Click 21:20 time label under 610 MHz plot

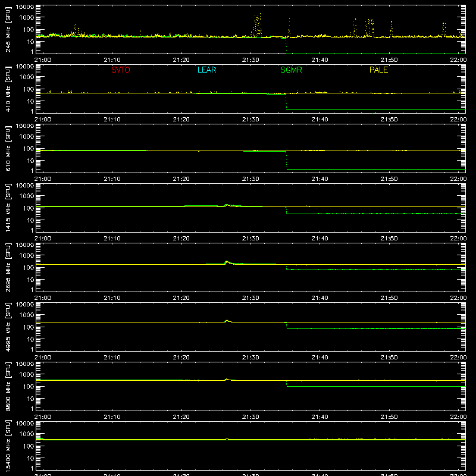pyautogui.click(x=181, y=179)
